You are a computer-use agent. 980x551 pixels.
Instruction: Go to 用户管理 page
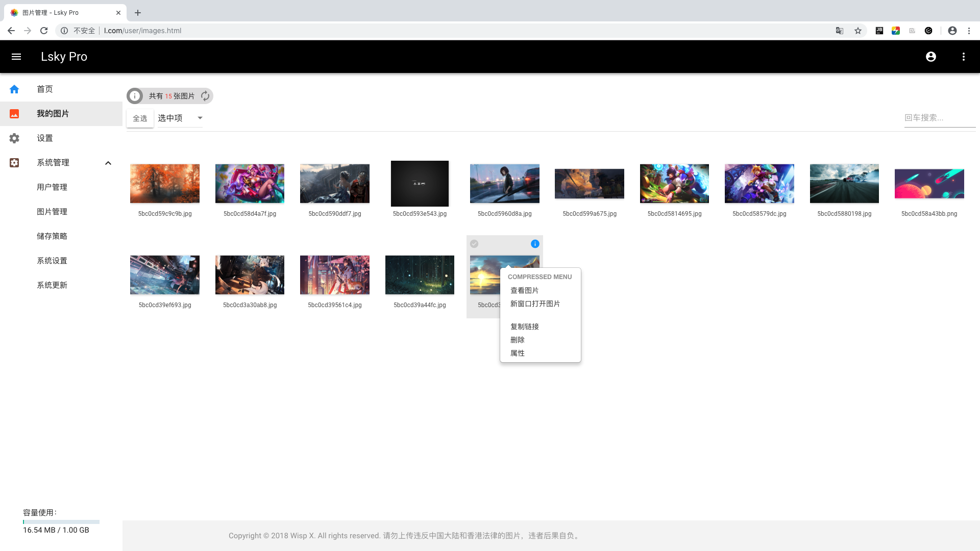coord(52,187)
